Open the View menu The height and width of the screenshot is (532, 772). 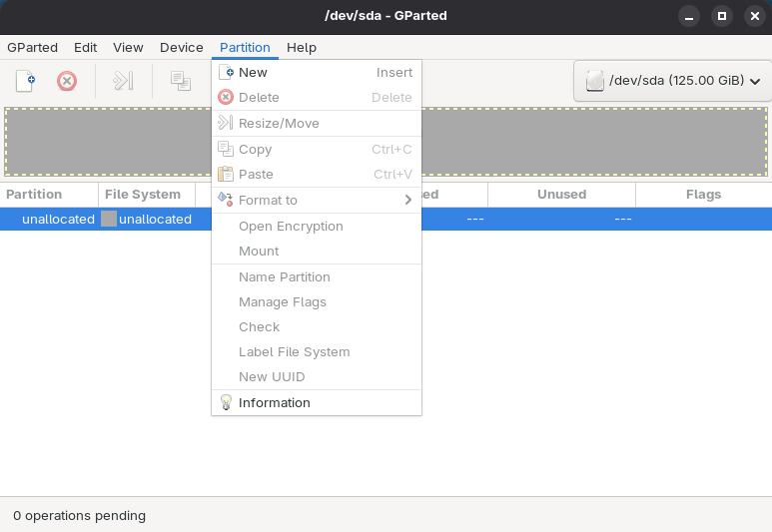pos(128,48)
